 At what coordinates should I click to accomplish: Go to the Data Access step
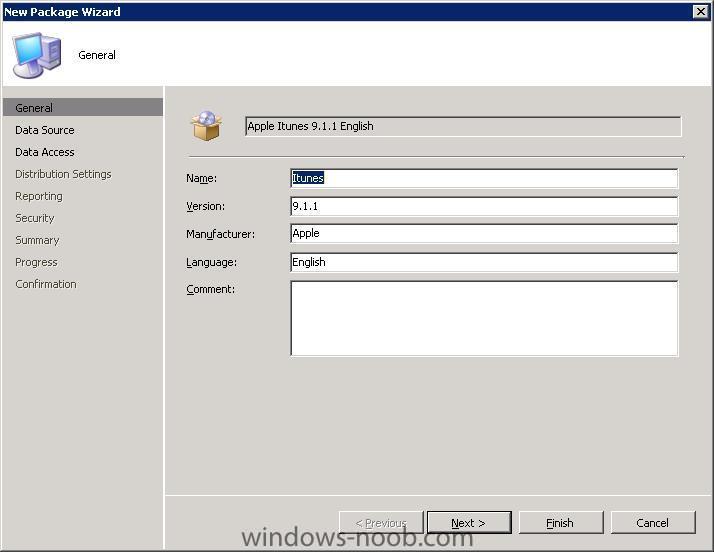pos(45,152)
